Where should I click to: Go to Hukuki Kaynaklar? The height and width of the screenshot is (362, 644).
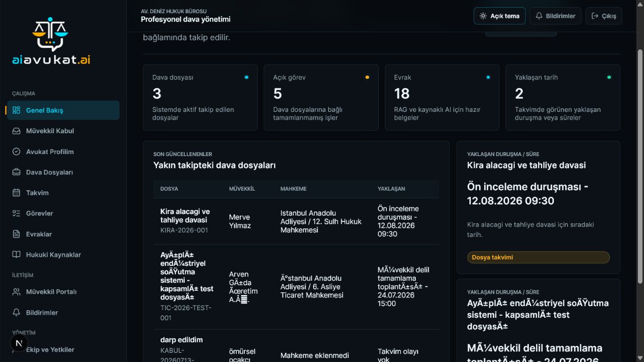point(63,255)
